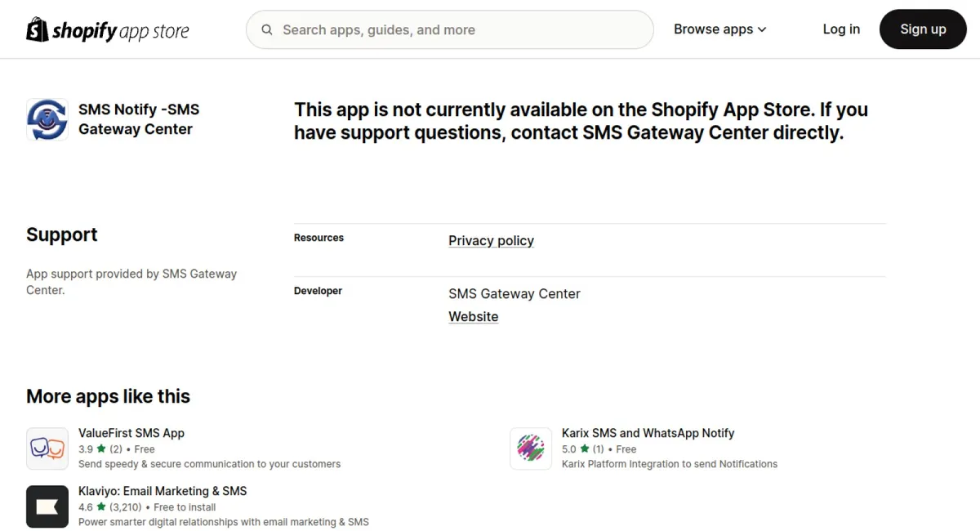
Task: Open the ValueFirst SMS App listing title
Action: (x=131, y=433)
